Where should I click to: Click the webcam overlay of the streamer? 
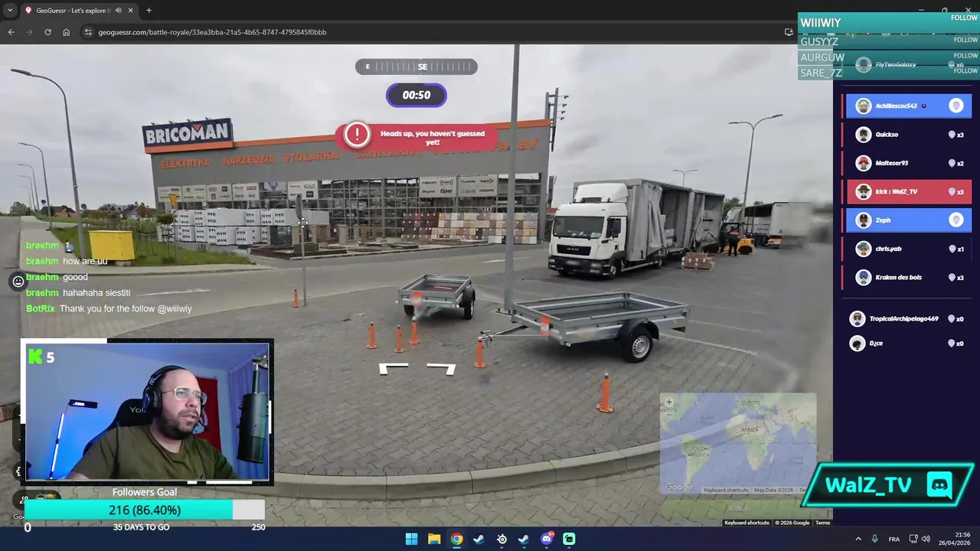(x=147, y=412)
